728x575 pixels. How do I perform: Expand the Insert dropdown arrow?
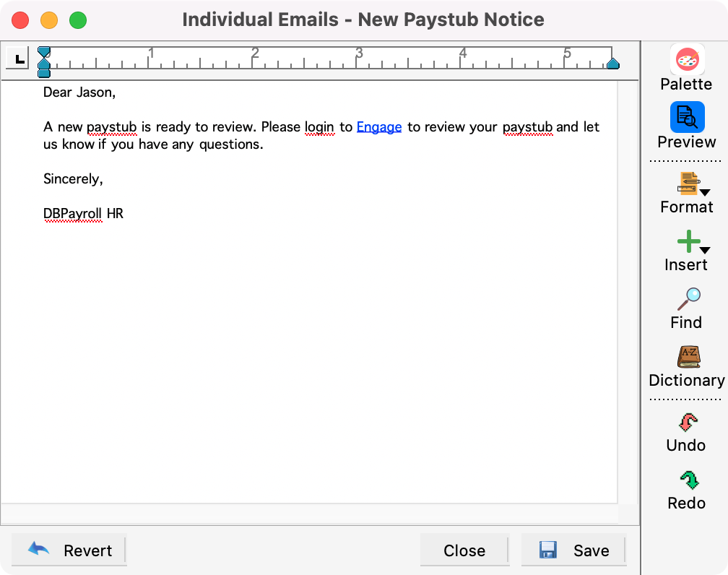tap(705, 250)
